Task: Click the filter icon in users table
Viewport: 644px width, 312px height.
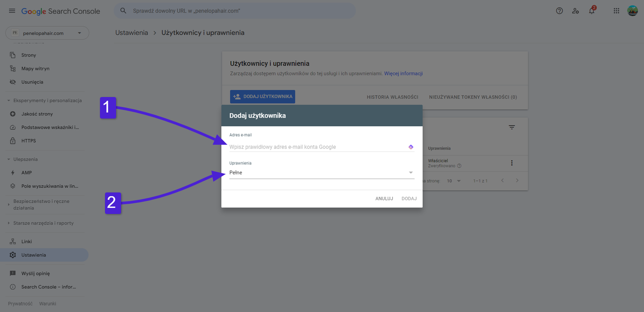Action: click(x=512, y=127)
